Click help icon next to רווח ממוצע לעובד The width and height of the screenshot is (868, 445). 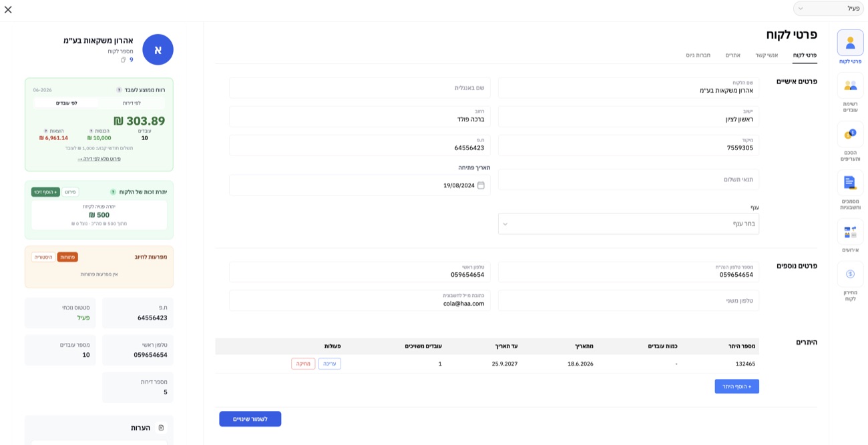(120, 90)
